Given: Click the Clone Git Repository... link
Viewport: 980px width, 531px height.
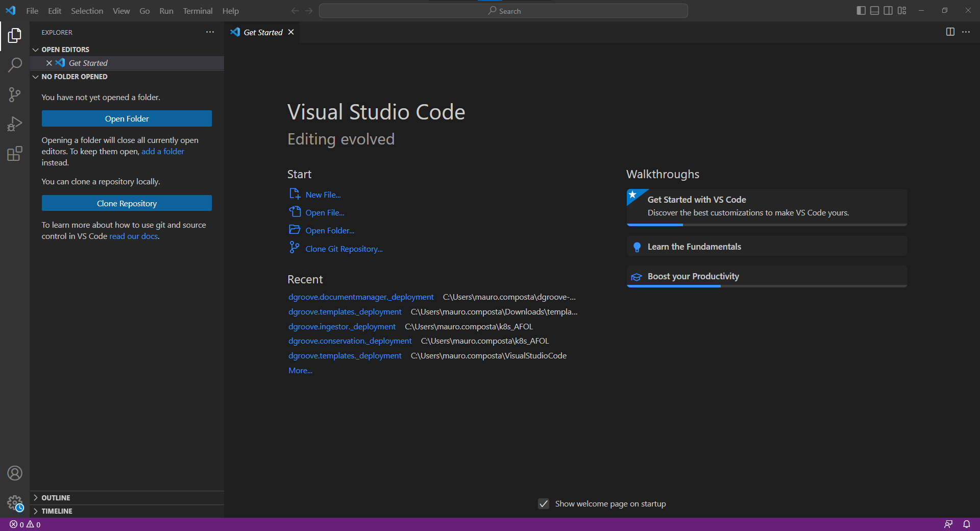Looking at the screenshot, I should pyautogui.click(x=344, y=249).
